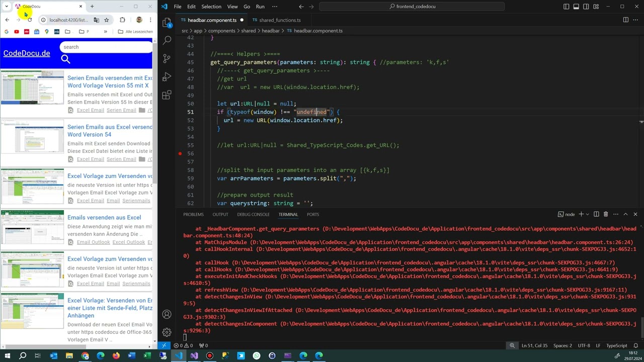The image size is (644, 362).
Task: Change the LF end of line sequence
Action: pos(598,345)
